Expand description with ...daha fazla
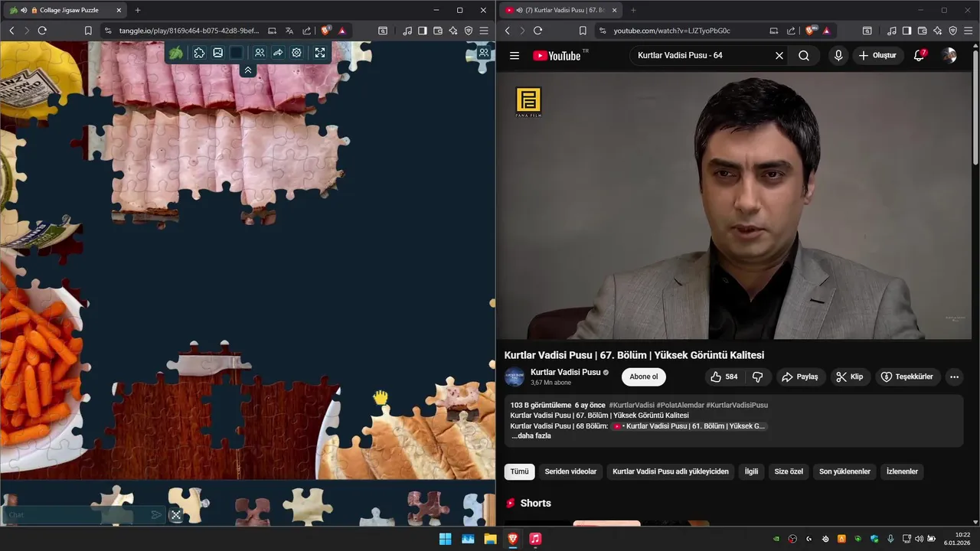The width and height of the screenshot is (980, 551). coord(531,436)
